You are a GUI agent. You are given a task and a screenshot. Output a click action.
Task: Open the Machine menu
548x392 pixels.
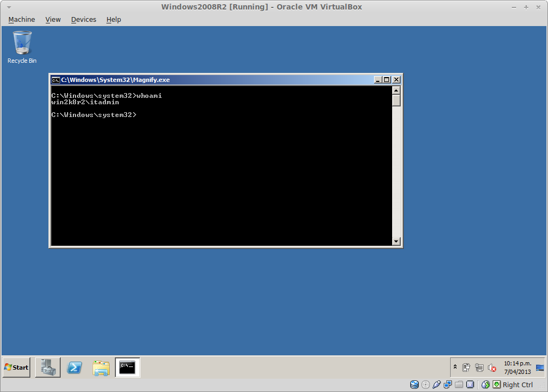[x=22, y=20]
